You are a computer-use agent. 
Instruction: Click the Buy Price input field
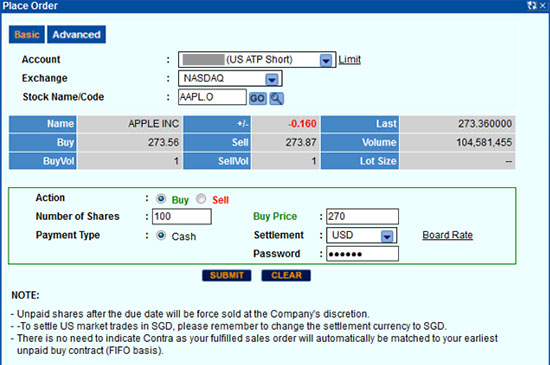click(x=362, y=216)
